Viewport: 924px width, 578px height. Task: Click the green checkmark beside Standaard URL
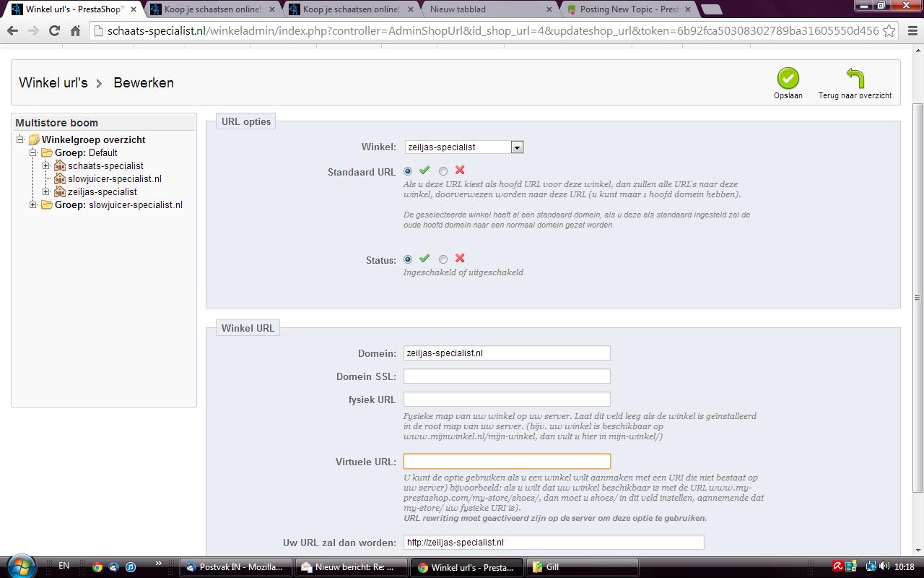424,171
